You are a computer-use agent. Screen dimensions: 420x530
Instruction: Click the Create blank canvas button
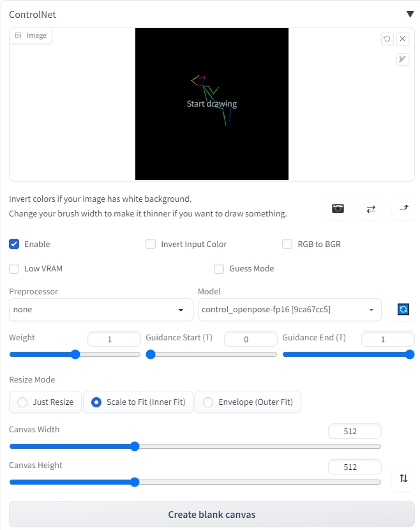pyautogui.click(x=212, y=514)
